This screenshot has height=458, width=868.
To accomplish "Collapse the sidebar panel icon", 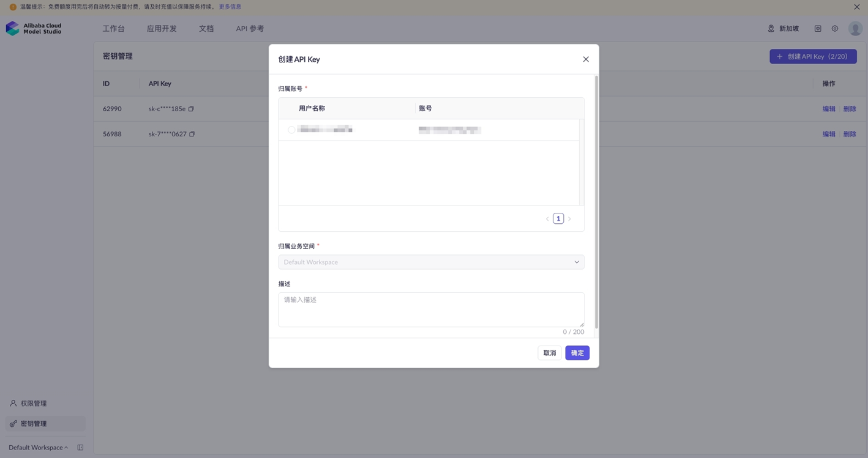I will [x=80, y=448].
